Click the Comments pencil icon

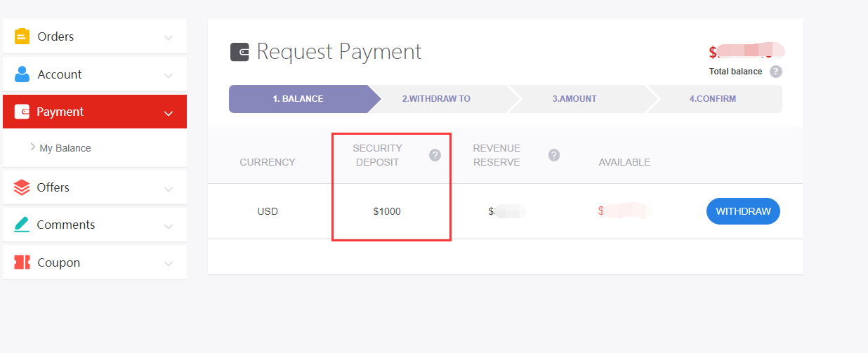point(22,225)
